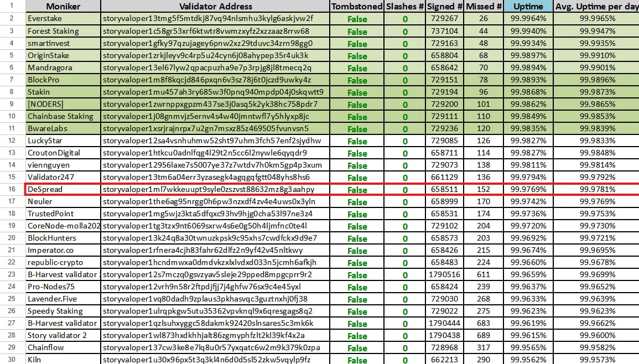
Task: Click the Signed # column header
Action: tap(445, 6)
